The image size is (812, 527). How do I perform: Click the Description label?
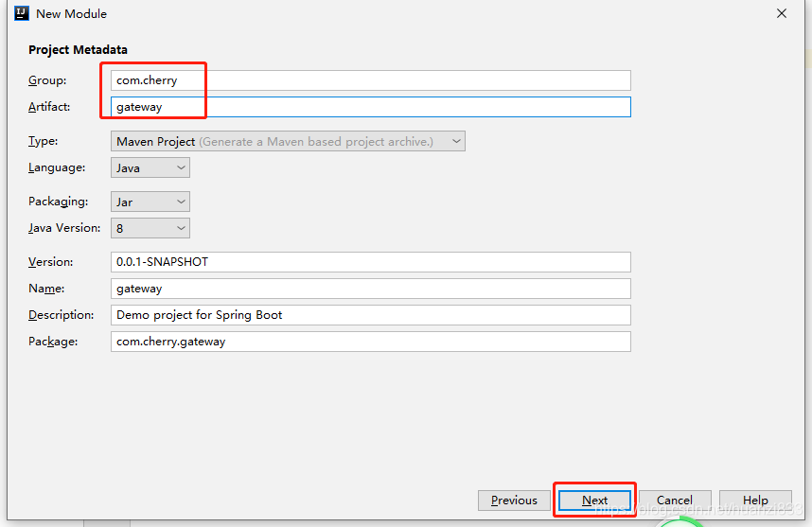62,315
